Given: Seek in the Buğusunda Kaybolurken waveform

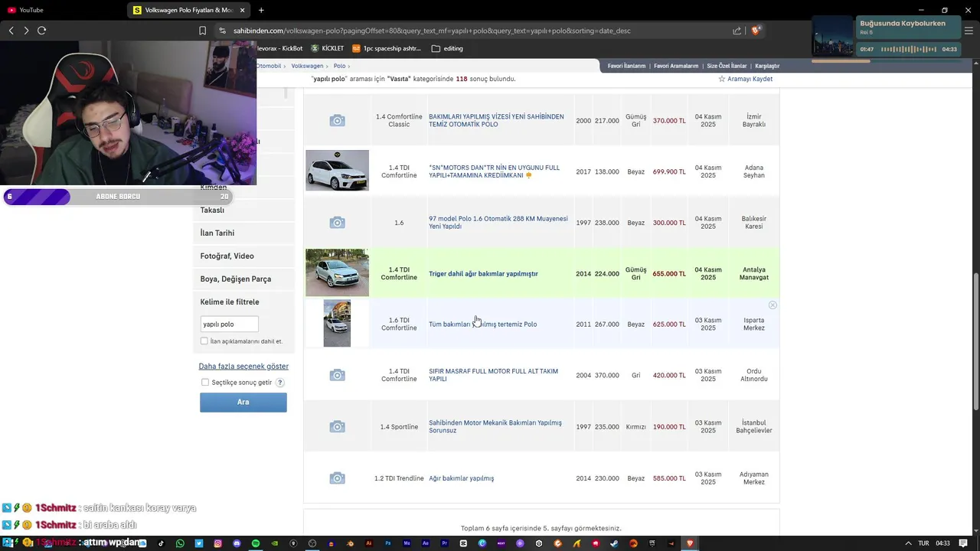Looking at the screenshot, I should click(909, 49).
